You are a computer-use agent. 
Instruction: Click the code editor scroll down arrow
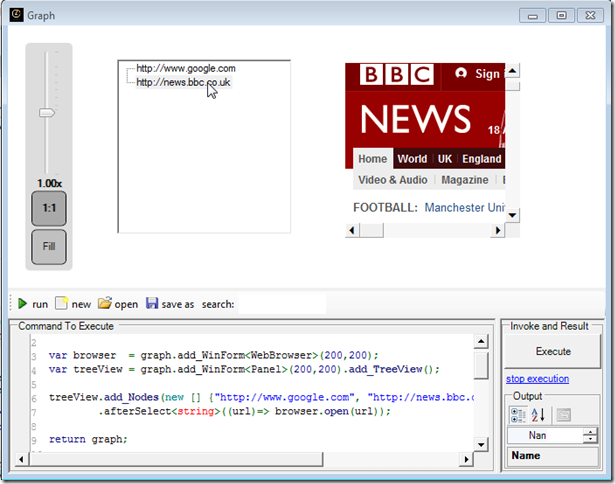point(481,445)
